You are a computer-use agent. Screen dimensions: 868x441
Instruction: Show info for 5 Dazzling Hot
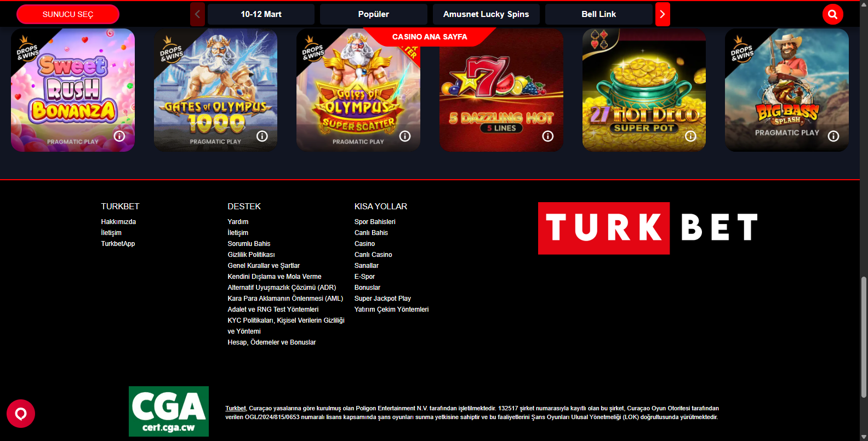coord(548,136)
